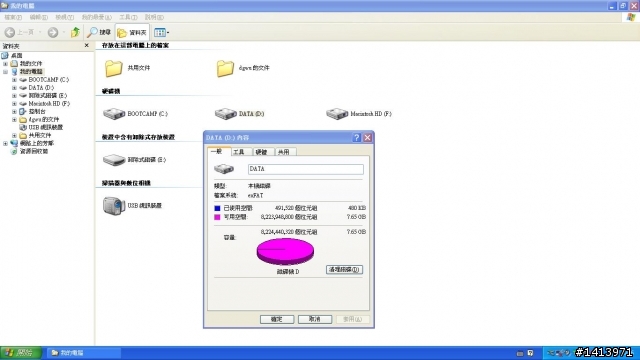Open the Help menu
Image resolution: width=640 pixels, height=360 pixels.
point(154,17)
